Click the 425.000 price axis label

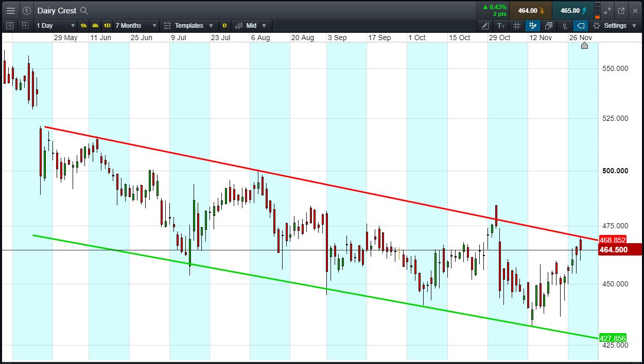[x=615, y=344]
